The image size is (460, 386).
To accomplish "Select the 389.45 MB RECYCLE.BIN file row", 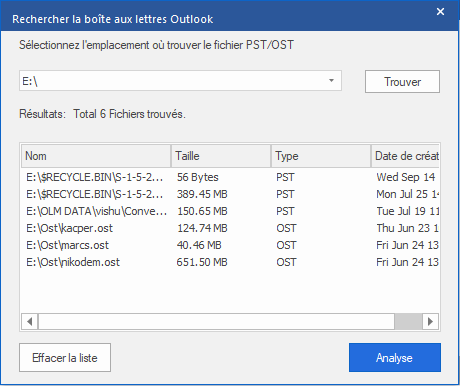I will (x=230, y=194).
